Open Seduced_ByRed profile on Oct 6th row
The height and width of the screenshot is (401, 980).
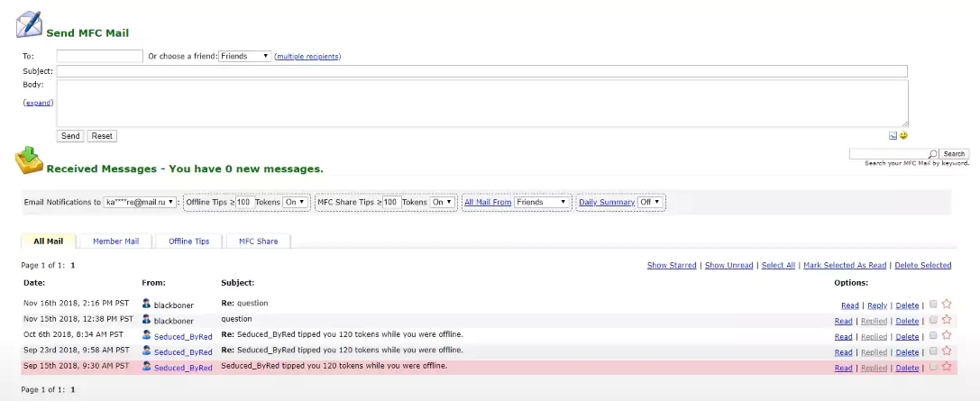coord(183,337)
